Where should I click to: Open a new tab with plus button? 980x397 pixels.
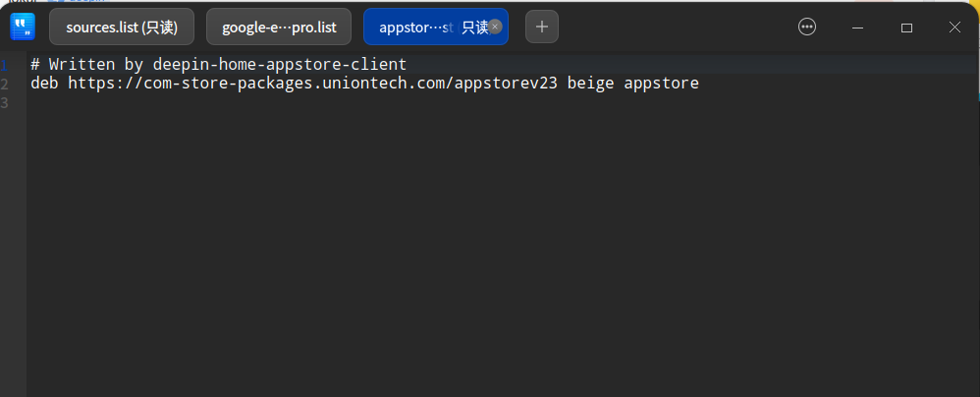pos(542,27)
